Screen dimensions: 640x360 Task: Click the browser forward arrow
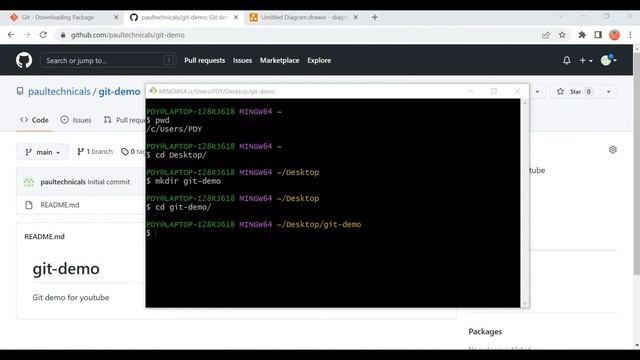[27, 35]
